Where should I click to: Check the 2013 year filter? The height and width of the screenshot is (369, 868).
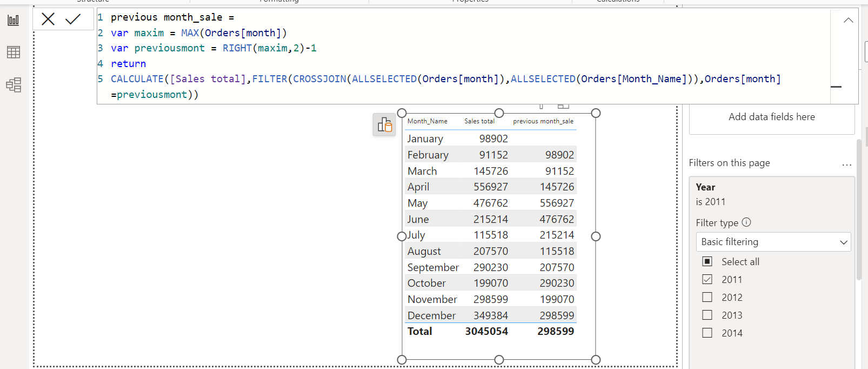[x=707, y=315]
